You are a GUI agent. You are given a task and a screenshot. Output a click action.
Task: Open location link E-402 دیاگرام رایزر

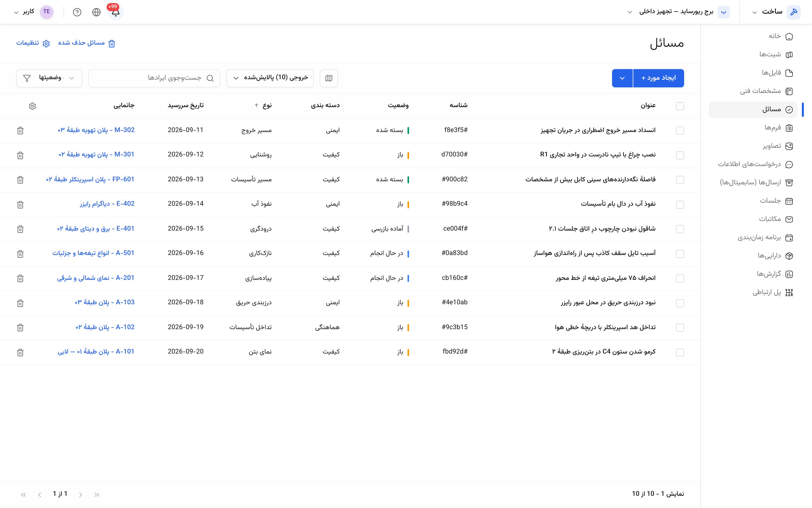pos(107,204)
